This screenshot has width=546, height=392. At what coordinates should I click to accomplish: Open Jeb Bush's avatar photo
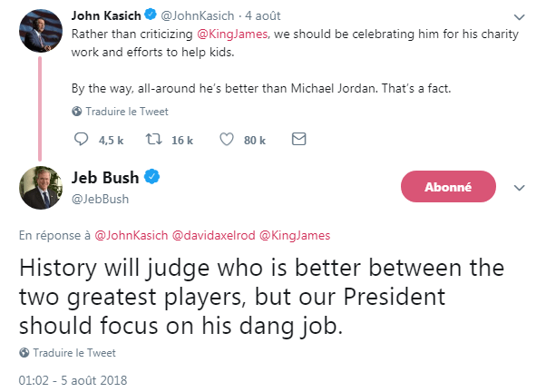[39, 187]
